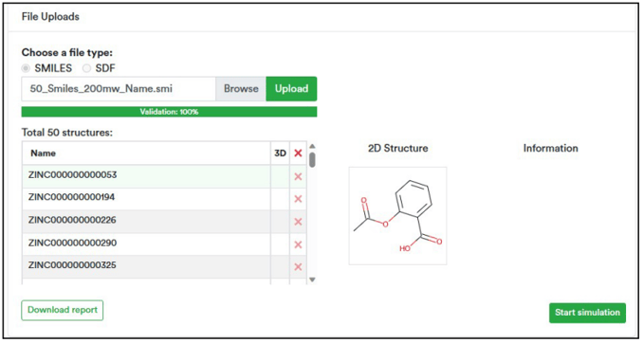Remove ZINC000000000226 using the X icon
The width and height of the screenshot is (644, 343).
(298, 222)
